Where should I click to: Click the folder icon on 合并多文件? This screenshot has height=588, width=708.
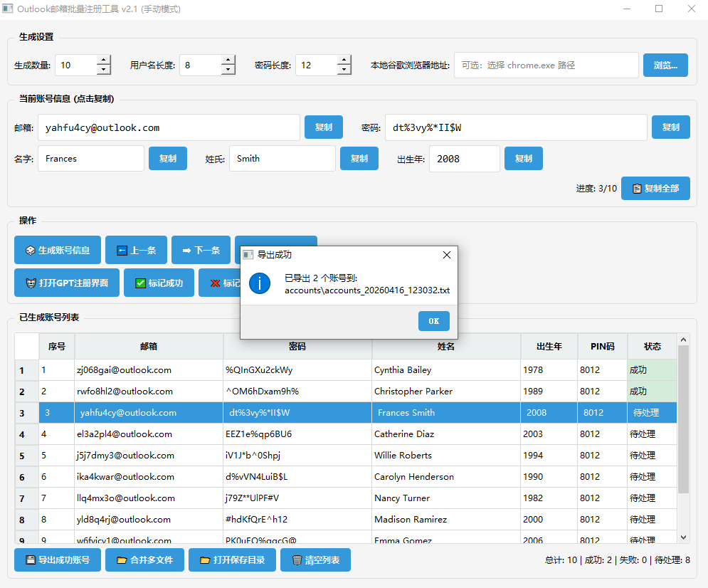[122, 560]
